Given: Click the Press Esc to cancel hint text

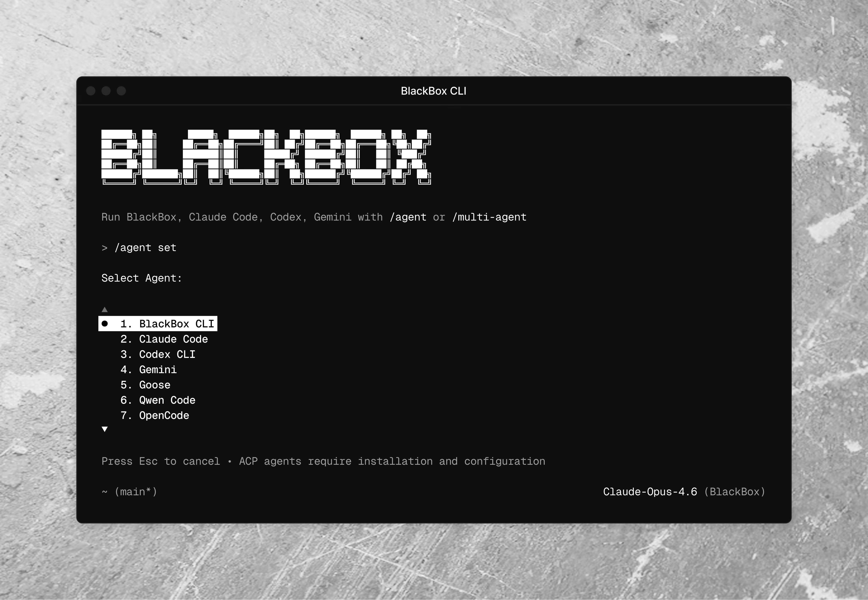Looking at the screenshot, I should (160, 461).
